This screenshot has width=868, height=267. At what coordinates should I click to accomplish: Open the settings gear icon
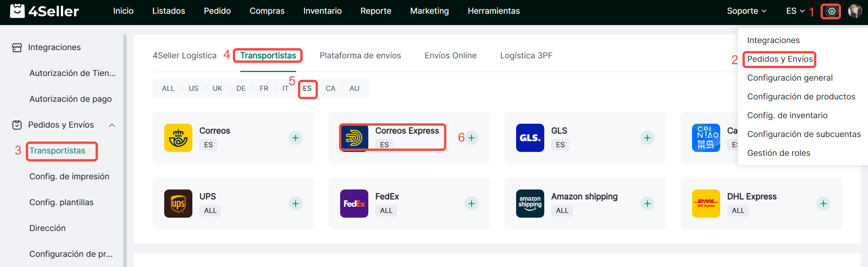(831, 11)
